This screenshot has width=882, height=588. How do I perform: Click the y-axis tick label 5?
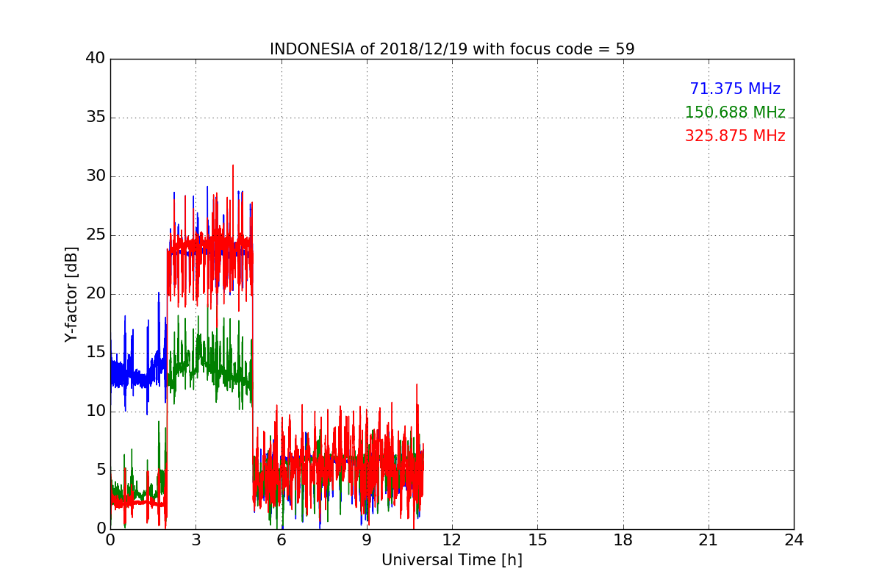pyautogui.click(x=100, y=470)
